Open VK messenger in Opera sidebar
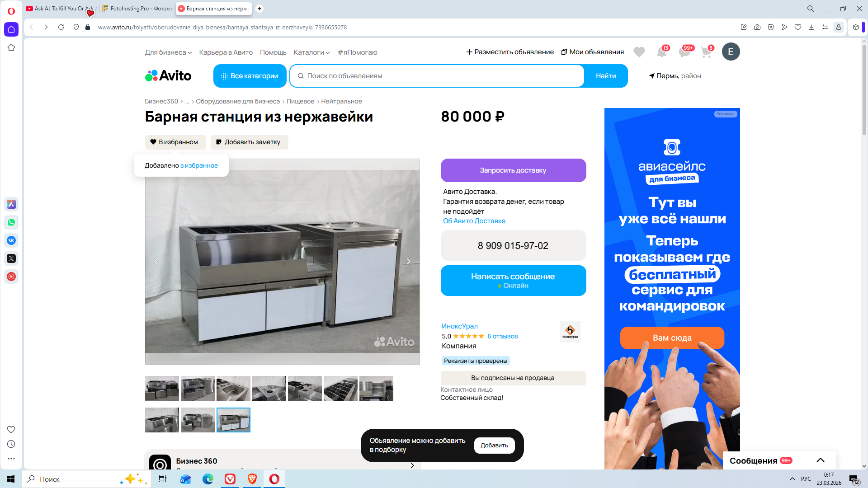The width and height of the screenshot is (868, 488). (x=11, y=240)
